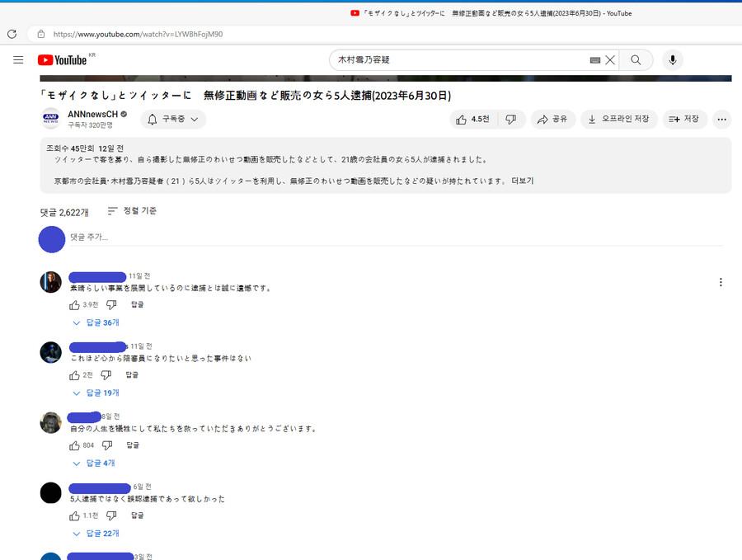Open first commenter's avatar (11일 전, 3.9천)
Viewport: 742px width, 560px height.
(50, 282)
